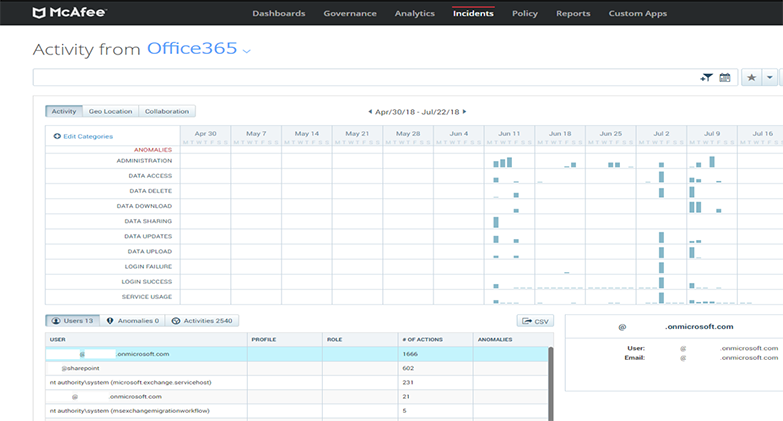Click the Activities tab icon
This screenshot has width=783, height=421.
pos(176,321)
